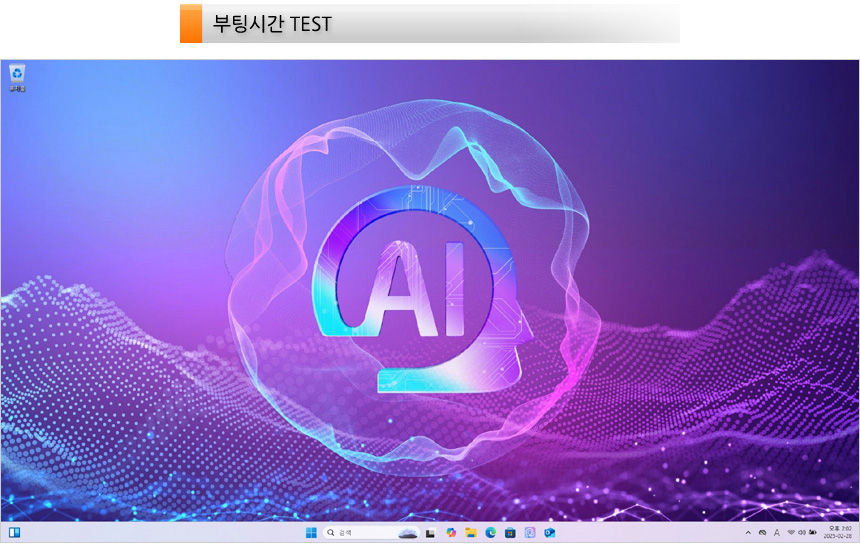Image resolution: width=860 pixels, height=550 pixels.
Task: Open the clock and date flyout
Action: 839,532
